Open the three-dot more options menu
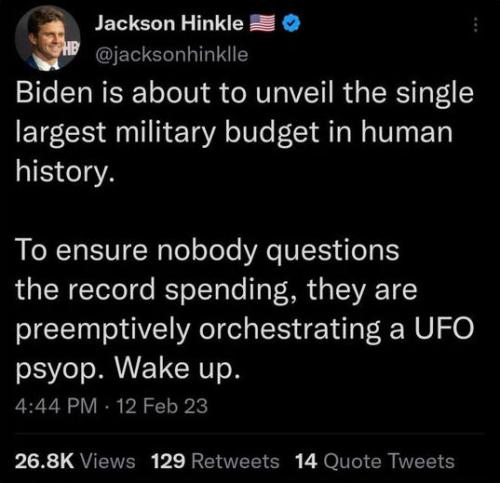Image resolution: width=500 pixels, height=483 pixels. (476, 25)
